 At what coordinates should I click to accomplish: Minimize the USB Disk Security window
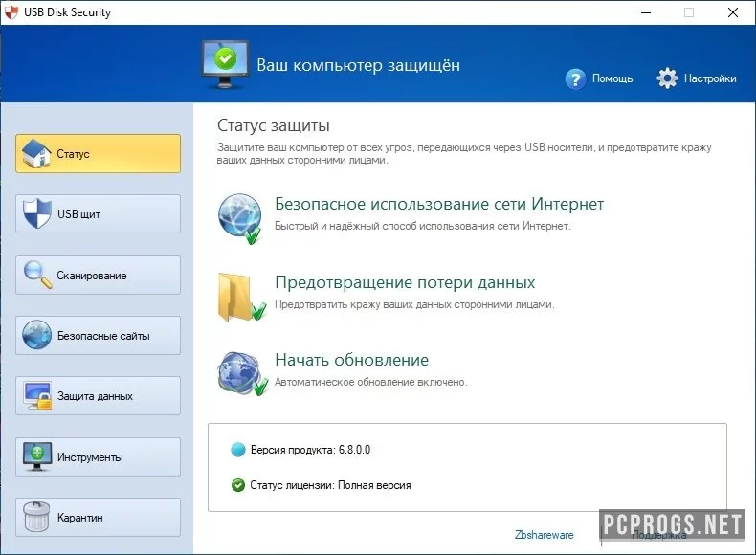click(x=646, y=12)
